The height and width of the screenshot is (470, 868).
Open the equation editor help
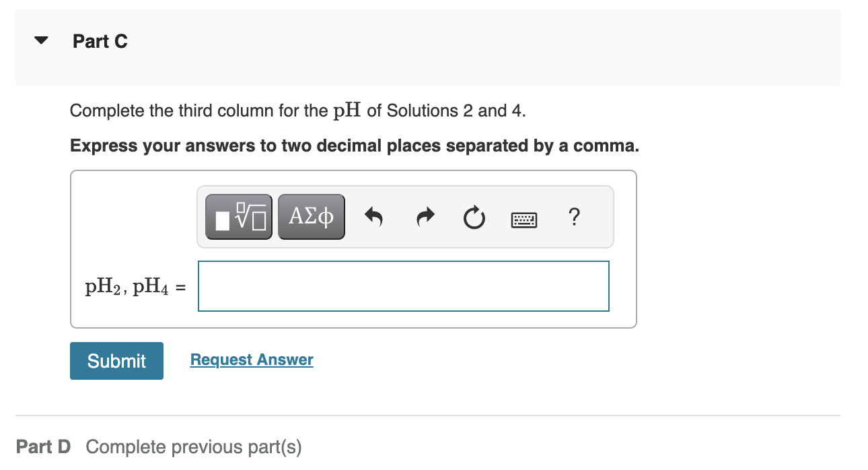[x=574, y=216]
